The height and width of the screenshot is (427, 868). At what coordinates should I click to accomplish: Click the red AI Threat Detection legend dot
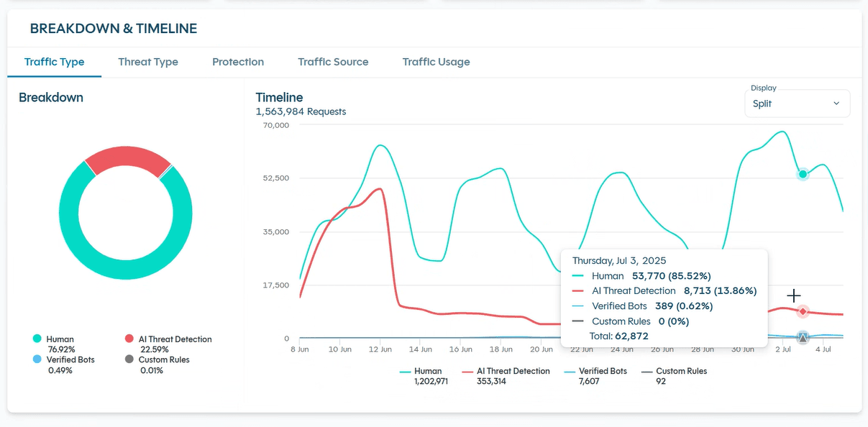click(129, 339)
